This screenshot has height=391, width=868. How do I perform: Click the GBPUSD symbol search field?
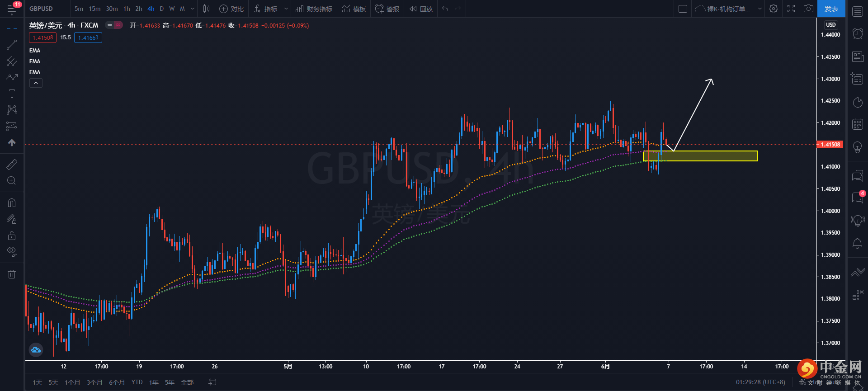click(47, 9)
